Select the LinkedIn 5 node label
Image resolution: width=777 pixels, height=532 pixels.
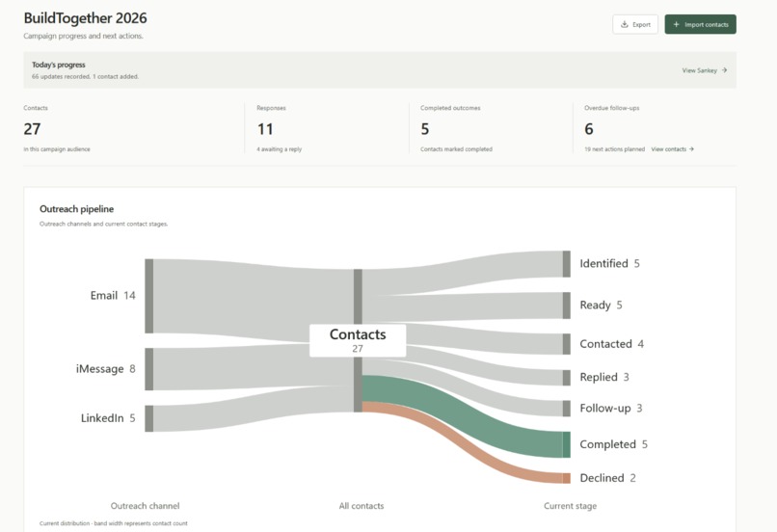(x=108, y=418)
